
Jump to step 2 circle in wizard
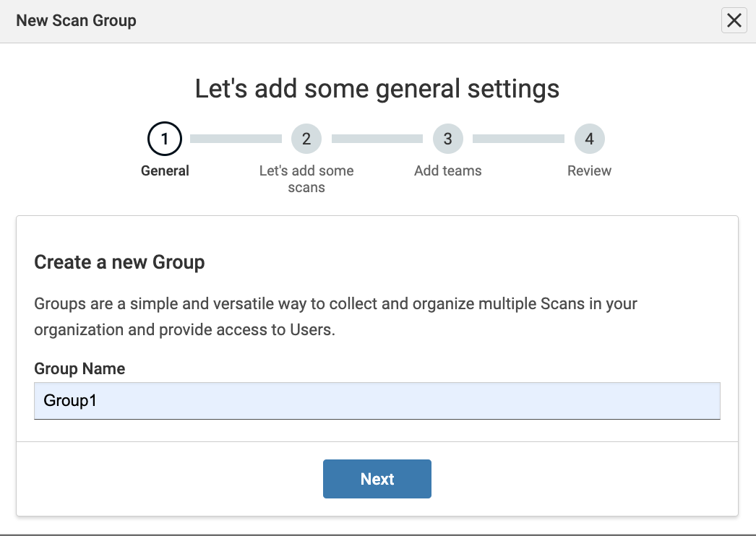pyautogui.click(x=306, y=139)
